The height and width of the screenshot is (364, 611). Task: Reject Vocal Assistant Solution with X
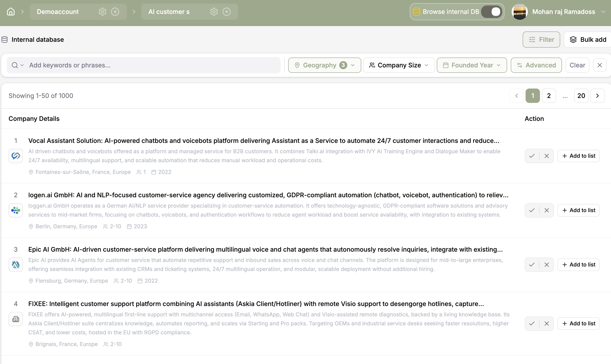[x=546, y=156]
